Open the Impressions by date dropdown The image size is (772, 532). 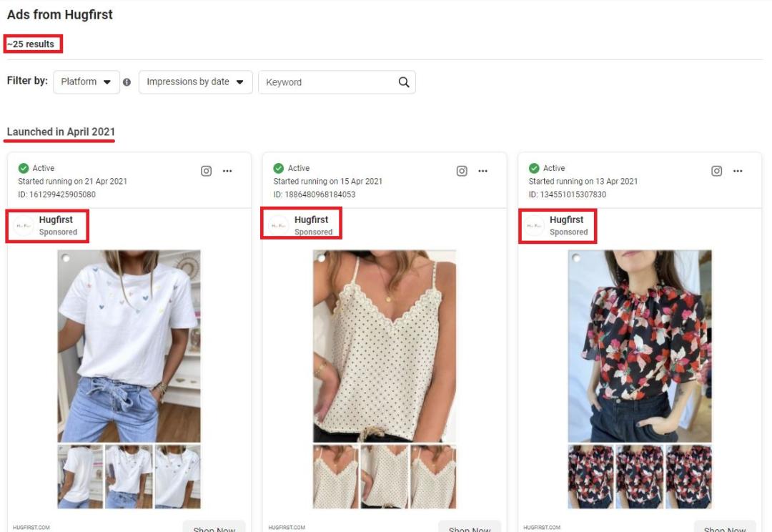pos(195,82)
